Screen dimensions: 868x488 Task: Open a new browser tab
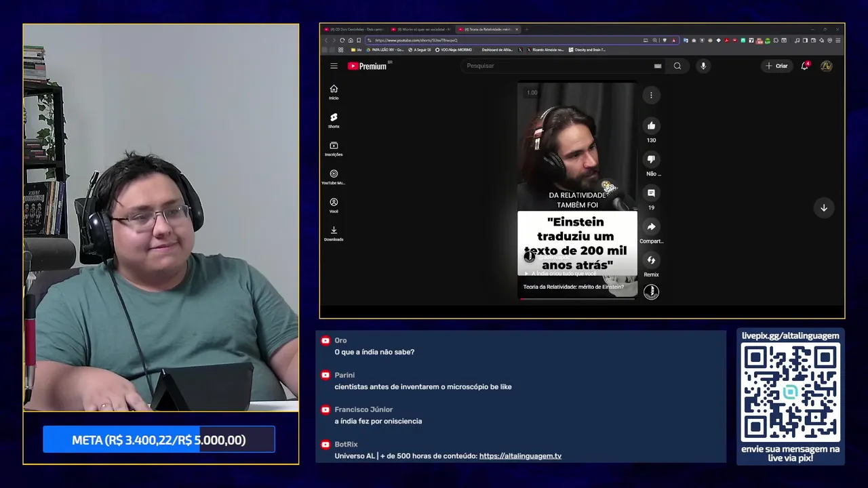[x=527, y=29]
